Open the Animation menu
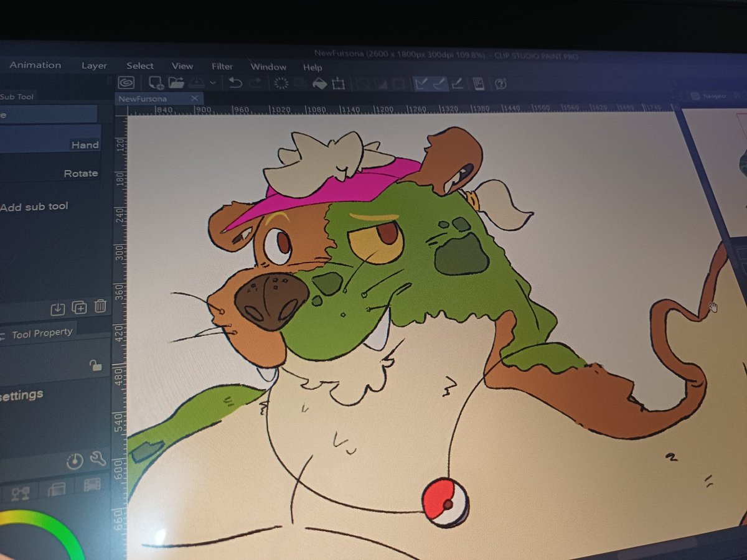Image resolution: width=747 pixels, height=560 pixels. click(x=35, y=65)
